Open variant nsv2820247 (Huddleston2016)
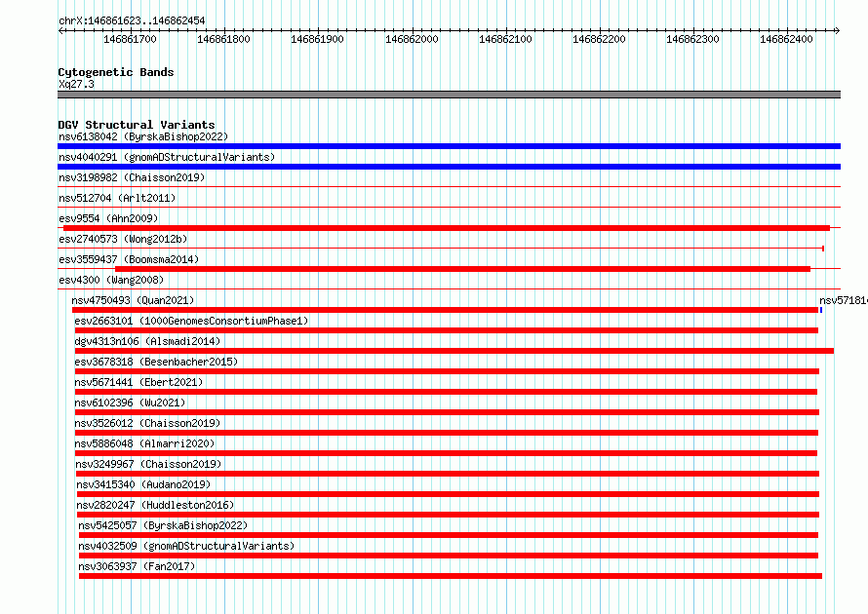Screen dimensions: 868x614 (x=155, y=505)
